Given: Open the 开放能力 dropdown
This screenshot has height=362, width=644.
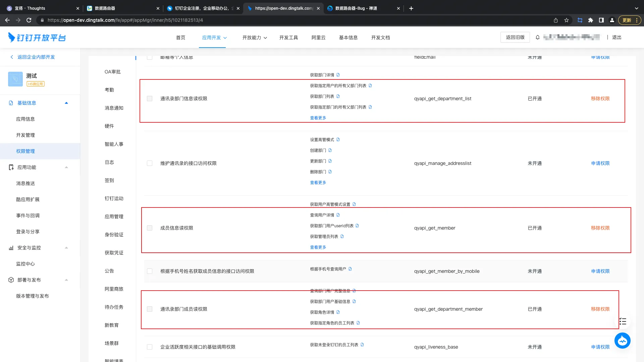Looking at the screenshot, I should tap(255, 38).
